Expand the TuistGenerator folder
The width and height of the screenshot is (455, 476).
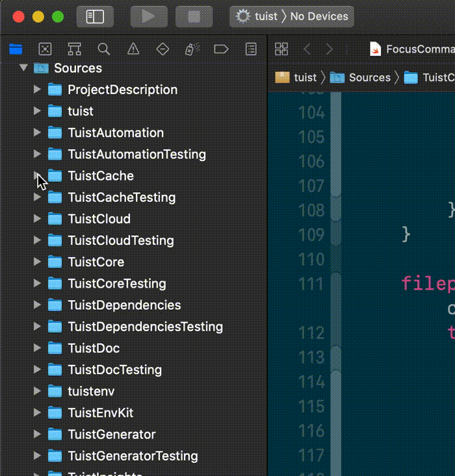click(37, 434)
